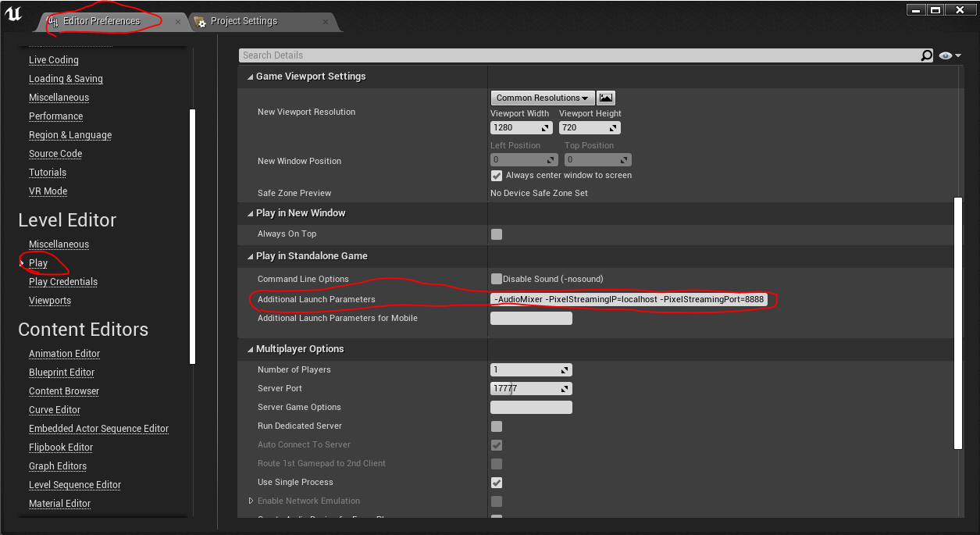
Task: Edit the Viewport Width value
Action: [x=522, y=127]
